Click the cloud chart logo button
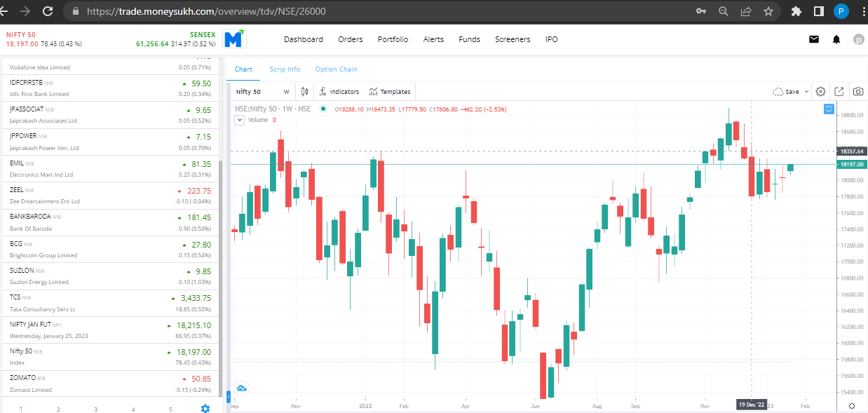 click(241, 388)
